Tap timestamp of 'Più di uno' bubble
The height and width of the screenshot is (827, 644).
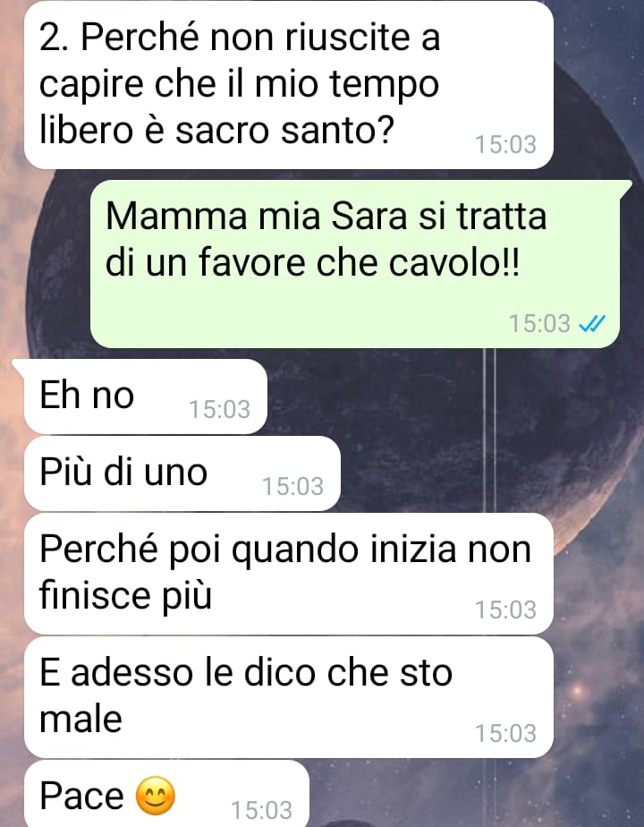[292, 487]
